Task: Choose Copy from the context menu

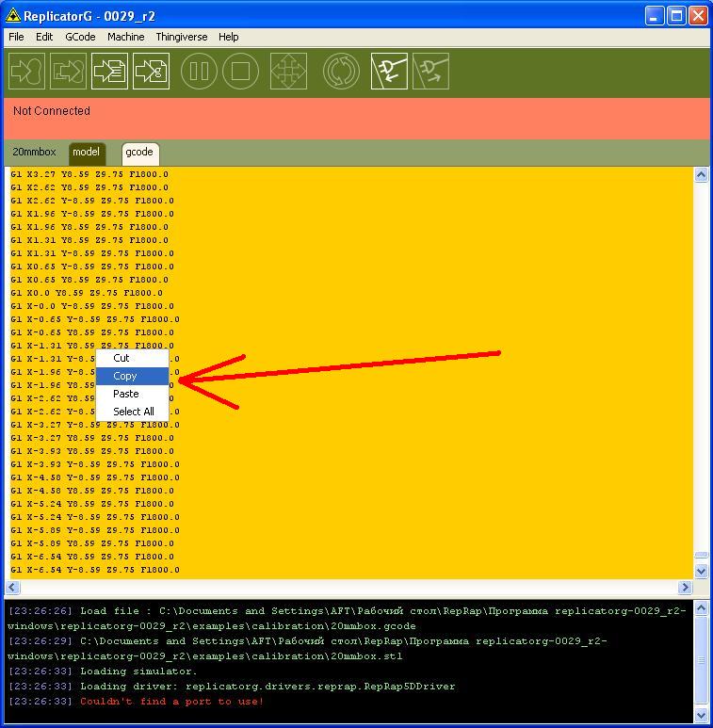Action: 132,376
